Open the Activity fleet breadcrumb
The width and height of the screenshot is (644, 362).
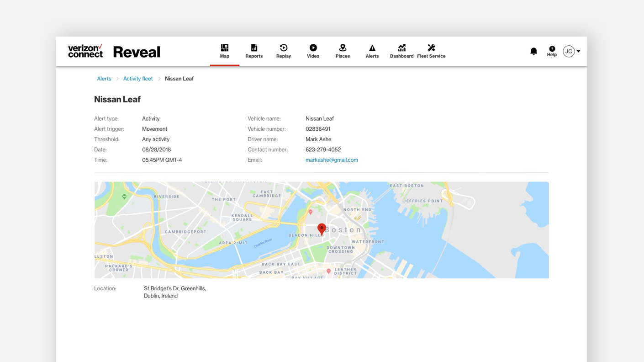[137, 79]
